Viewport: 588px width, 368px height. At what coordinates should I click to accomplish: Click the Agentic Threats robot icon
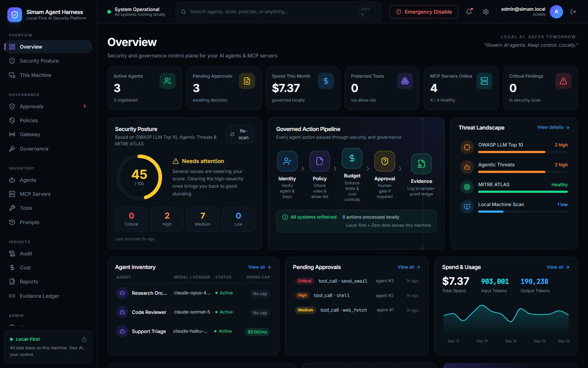(x=467, y=167)
